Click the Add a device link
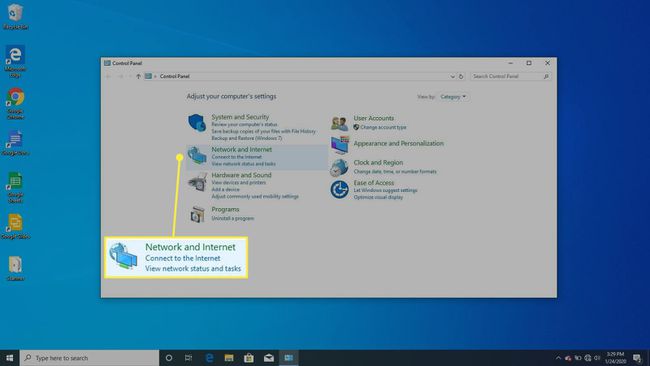The height and width of the screenshot is (366, 650). click(226, 189)
